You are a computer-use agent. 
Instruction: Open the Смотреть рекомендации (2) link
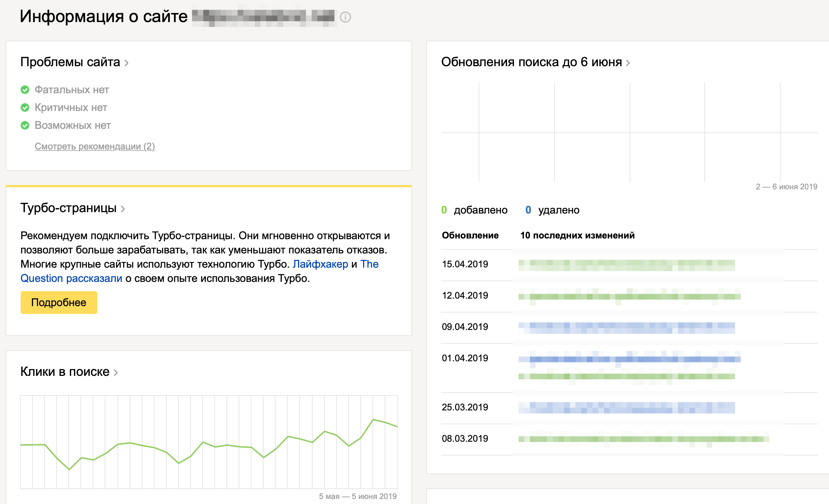click(x=95, y=146)
